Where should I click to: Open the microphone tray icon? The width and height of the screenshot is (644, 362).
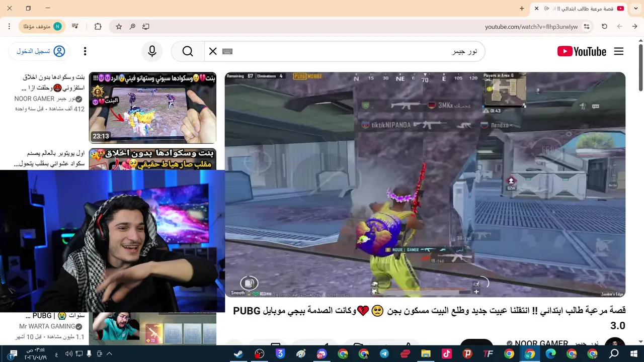[x=89, y=354]
